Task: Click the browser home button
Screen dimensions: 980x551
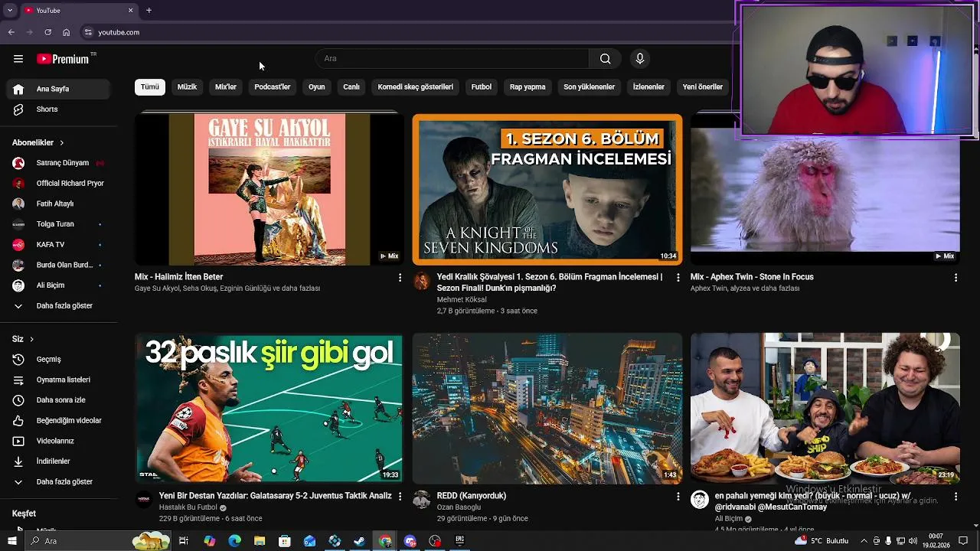Action: coord(67,32)
